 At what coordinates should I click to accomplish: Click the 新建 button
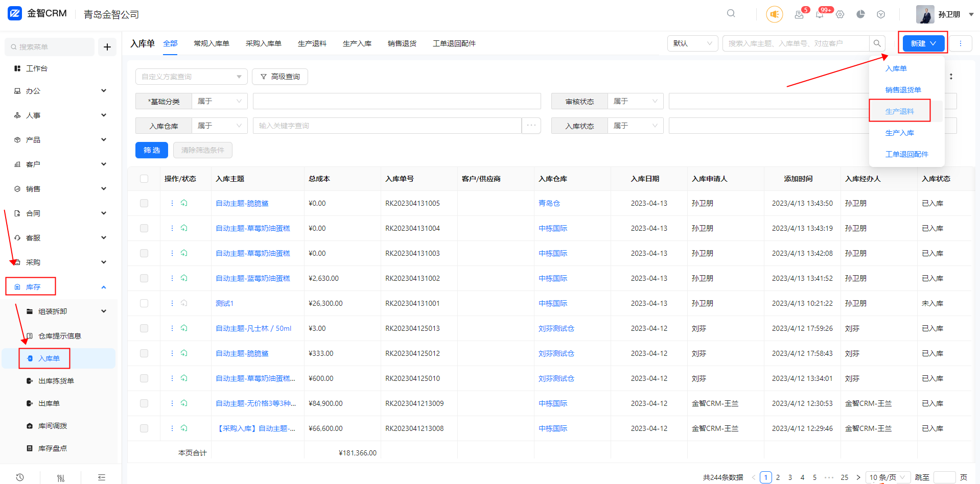923,43
